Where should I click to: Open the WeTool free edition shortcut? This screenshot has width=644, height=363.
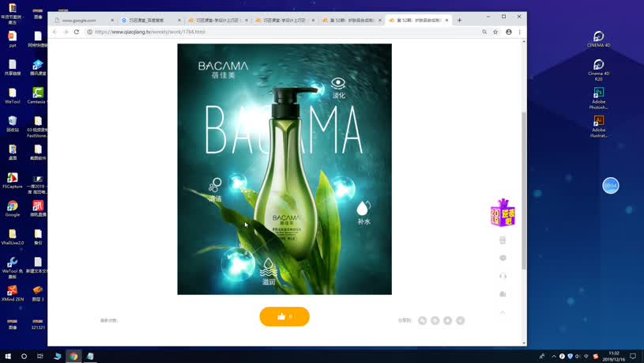pos(13,267)
